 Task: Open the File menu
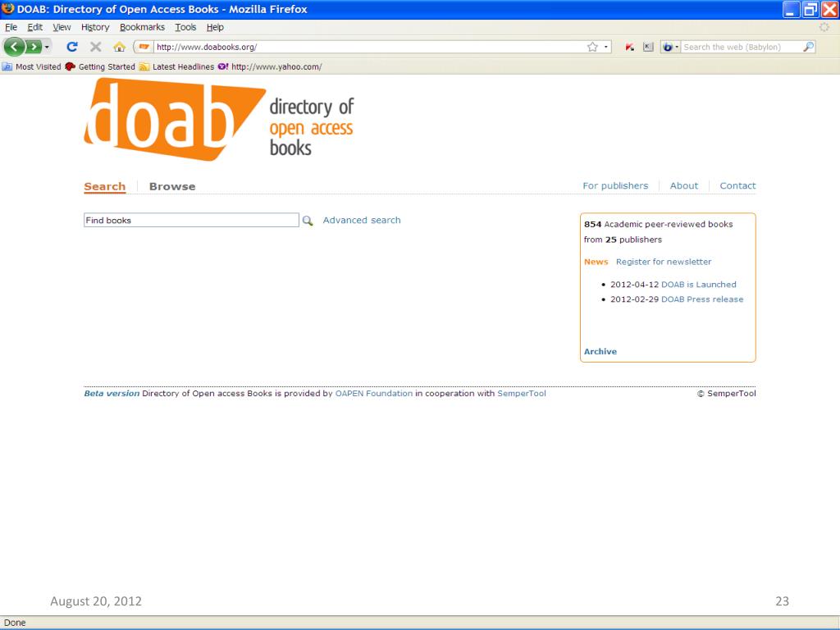11,27
